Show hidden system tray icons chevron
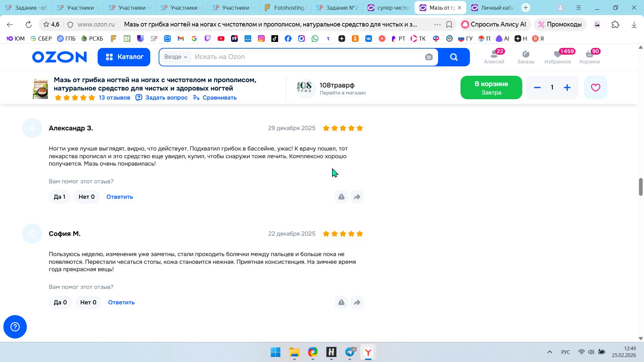This screenshot has width=644, height=362. [x=549, y=352]
